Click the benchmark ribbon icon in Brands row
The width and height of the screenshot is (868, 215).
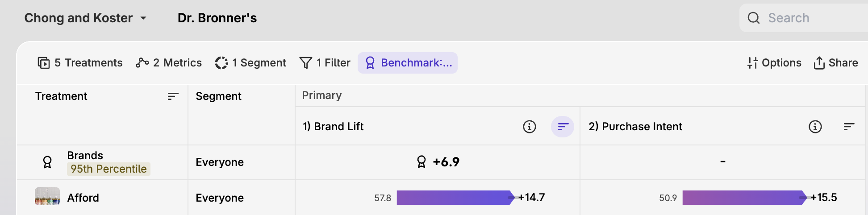pos(47,162)
